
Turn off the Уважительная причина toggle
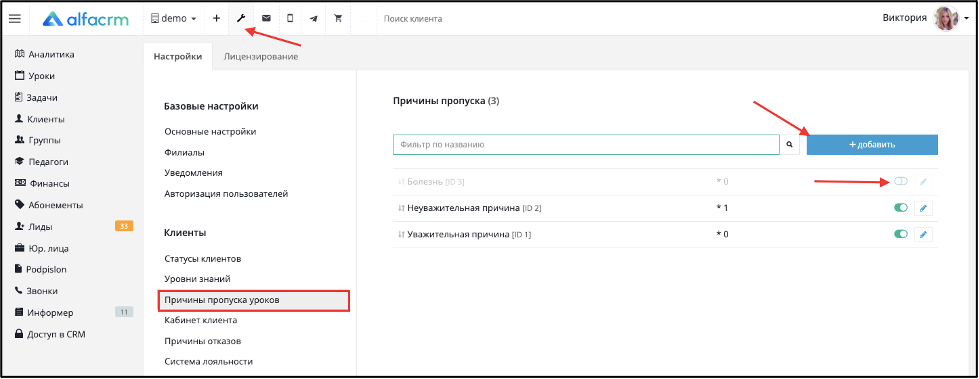[901, 234]
